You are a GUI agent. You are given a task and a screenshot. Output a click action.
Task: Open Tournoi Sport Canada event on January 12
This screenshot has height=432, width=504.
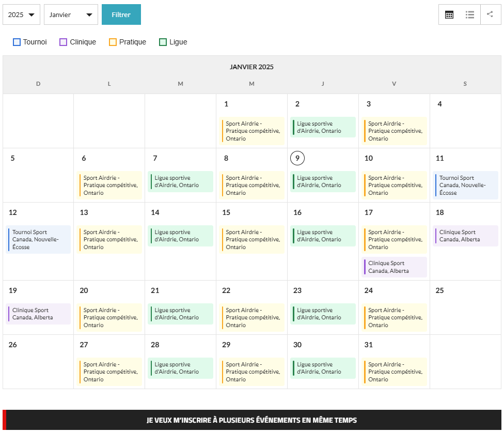pos(39,240)
